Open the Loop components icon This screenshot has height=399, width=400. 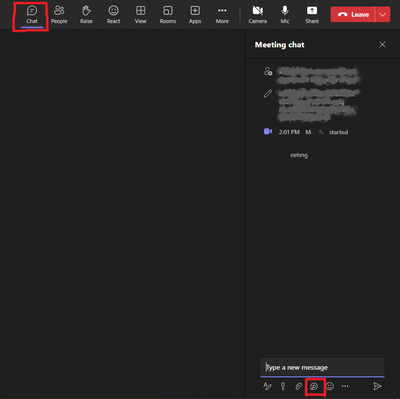point(314,386)
